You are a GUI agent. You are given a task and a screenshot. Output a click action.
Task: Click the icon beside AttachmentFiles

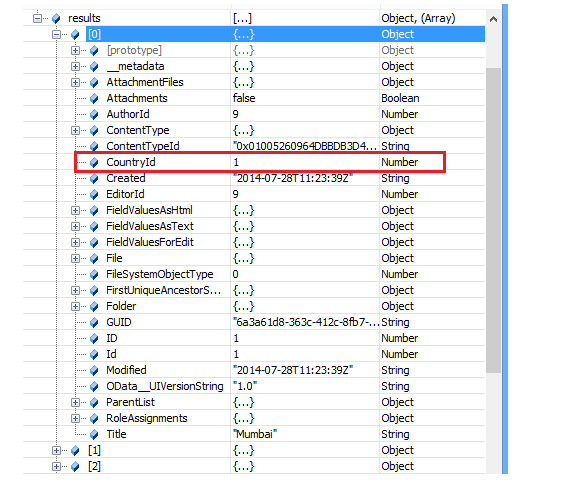point(94,82)
